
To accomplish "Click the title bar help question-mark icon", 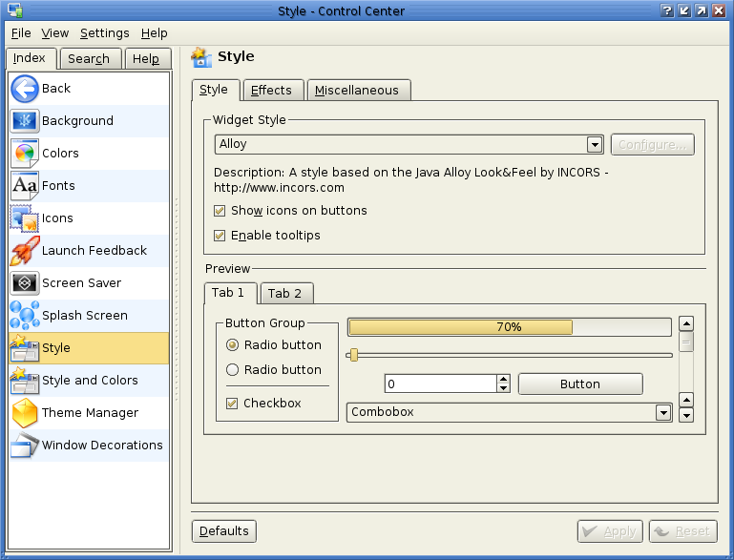I will pyautogui.click(x=667, y=10).
